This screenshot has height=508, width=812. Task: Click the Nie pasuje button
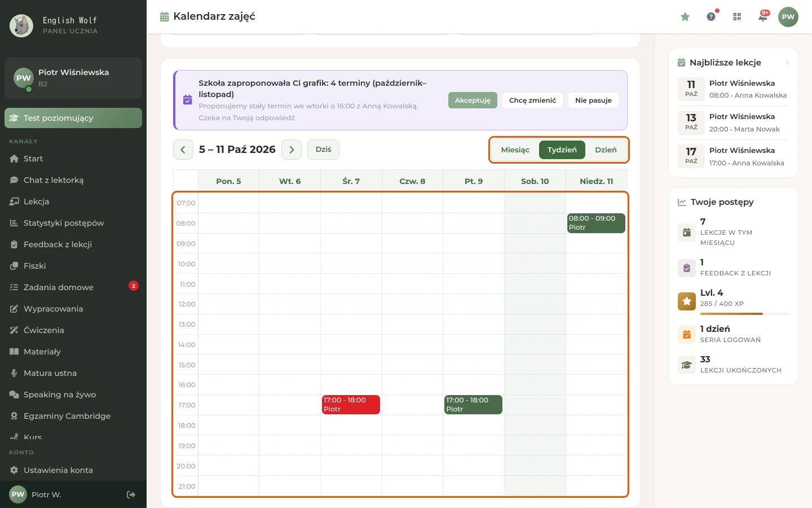point(593,100)
